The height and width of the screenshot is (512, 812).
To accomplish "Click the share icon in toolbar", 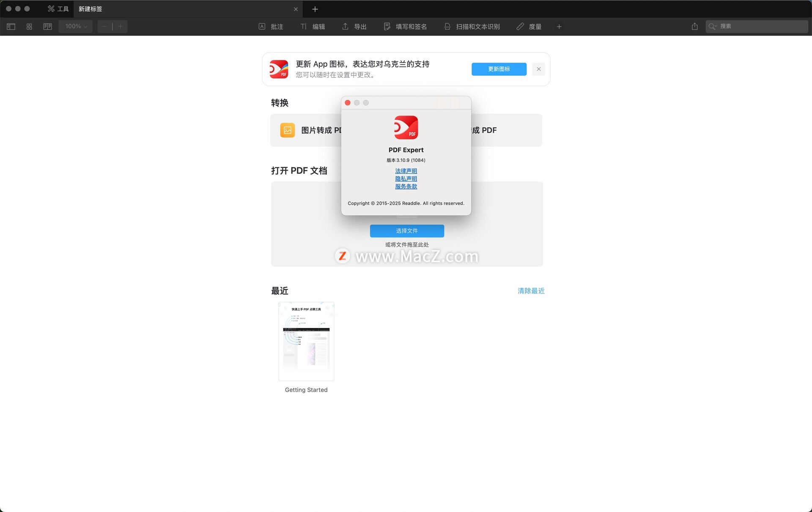I will pos(694,26).
